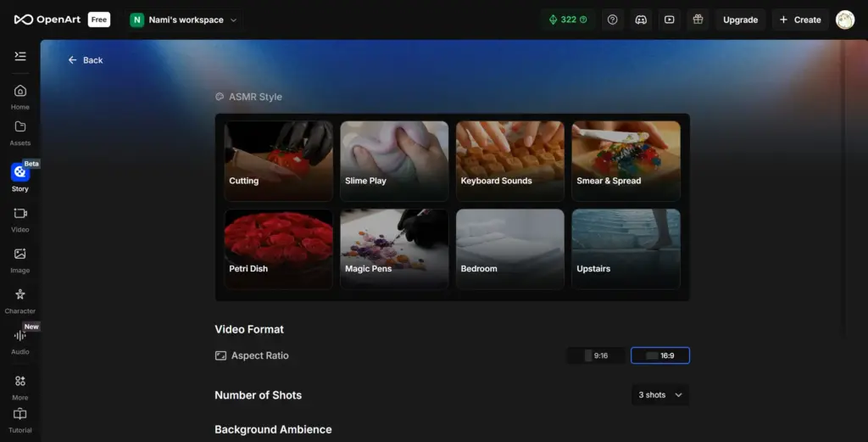Open the Tutorial sidebar item
The height and width of the screenshot is (442, 868).
(x=20, y=416)
